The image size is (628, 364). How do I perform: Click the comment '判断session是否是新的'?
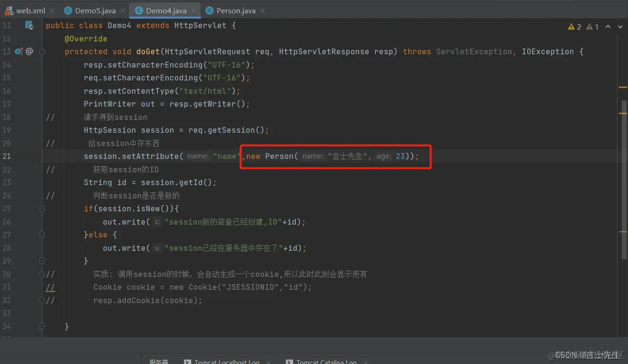(137, 196)
